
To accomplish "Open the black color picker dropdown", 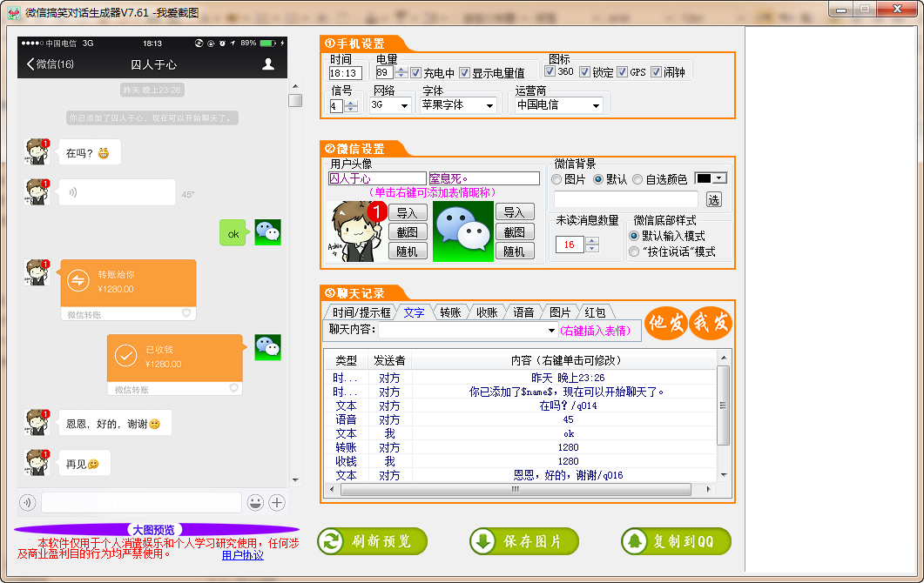I will point(719,178).
